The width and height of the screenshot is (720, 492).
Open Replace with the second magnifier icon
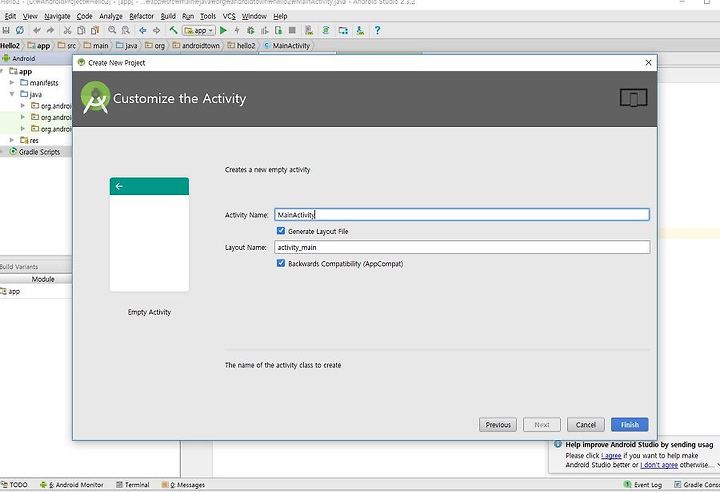point(125,30)
